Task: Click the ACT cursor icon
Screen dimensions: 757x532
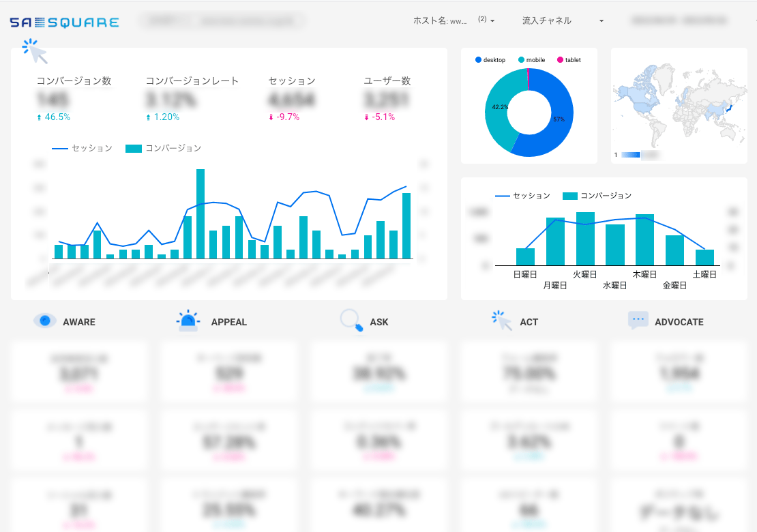Action: point(502,321)
